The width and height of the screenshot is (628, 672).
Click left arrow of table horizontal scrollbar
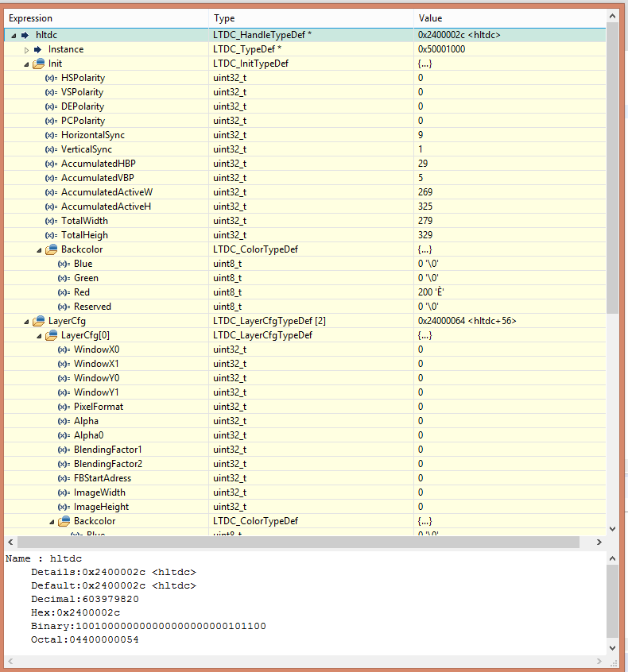pos(10,543)
